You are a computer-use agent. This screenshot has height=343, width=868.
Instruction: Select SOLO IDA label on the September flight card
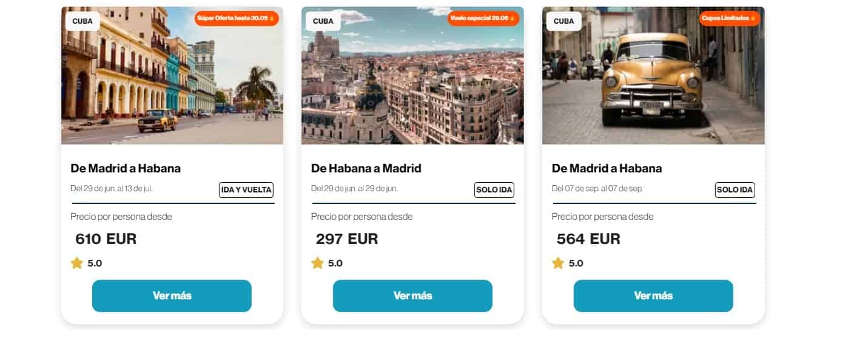(735, 190)
